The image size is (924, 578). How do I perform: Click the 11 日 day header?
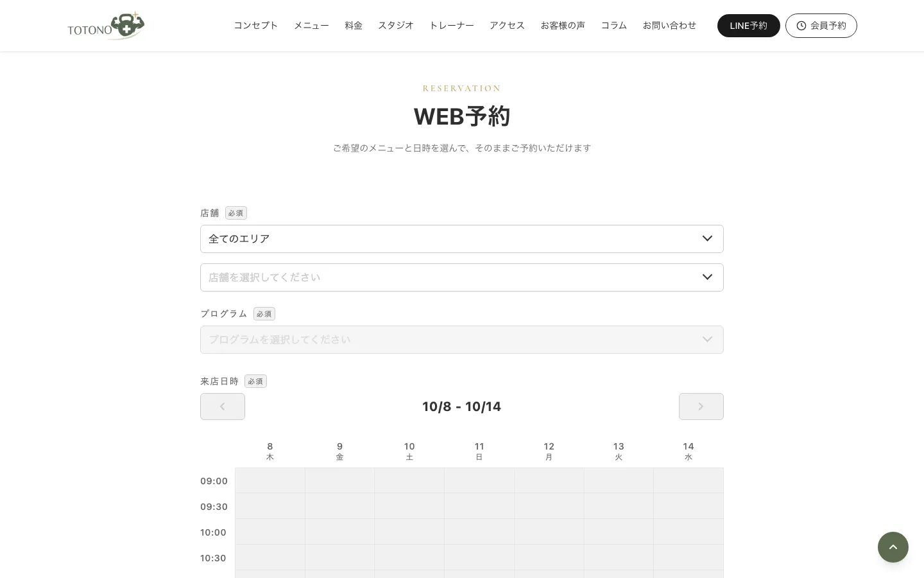point(479,451)
